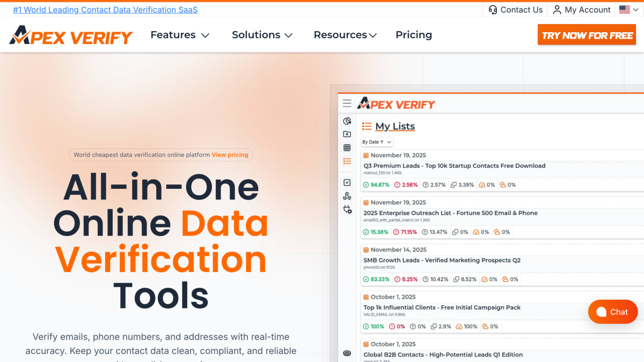Expand the Features menu chevron
This screenshot has height=362, width=644.
click(205, 35)
